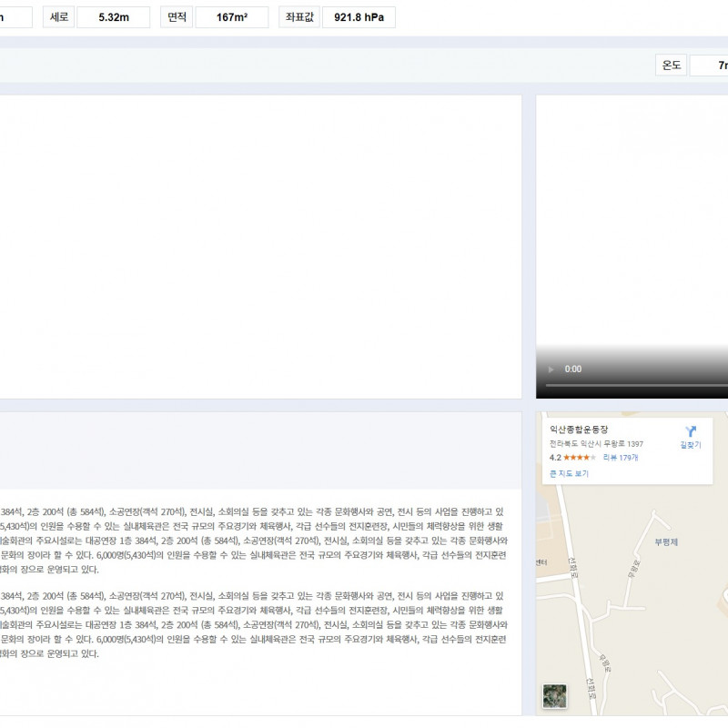This screenshot has height=728, width=728.
Task: Open the 리뷰 179개 reviews link
Action: point(620,458)
